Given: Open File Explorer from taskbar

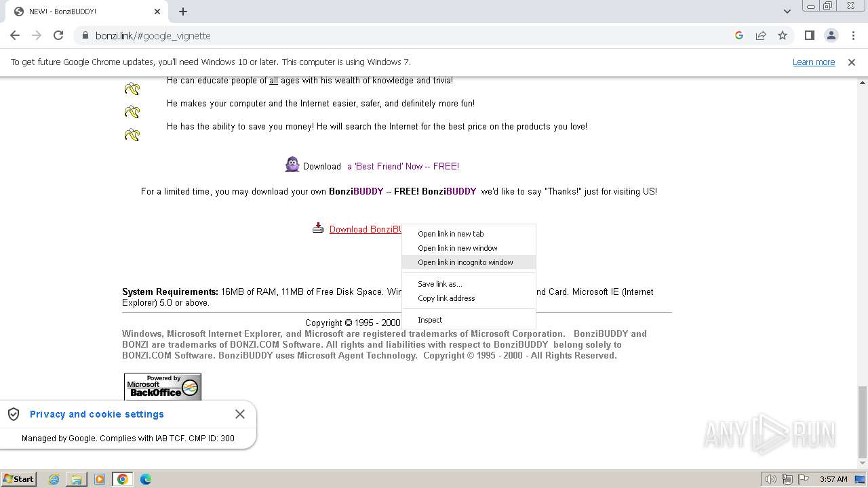Looking at the screenshot, I should pos(77,479).
